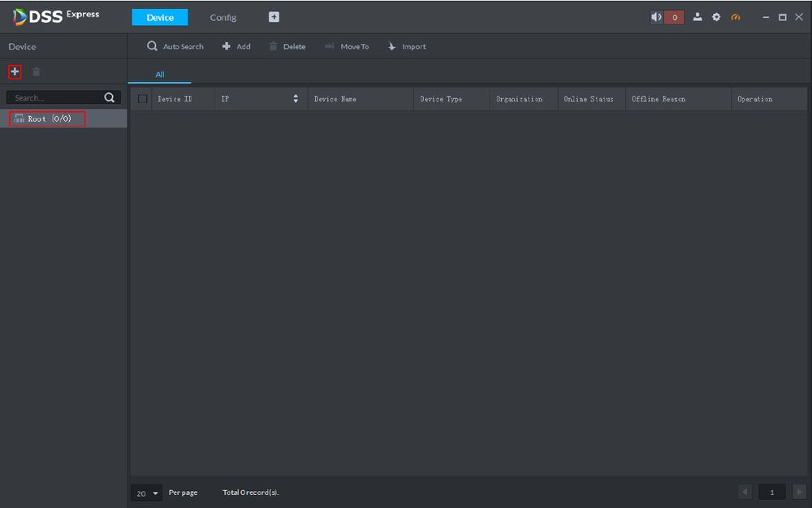Open the user account icon
Image resolution: width=812 pixels, height=508 pixels.
click(x=698, y=17)
